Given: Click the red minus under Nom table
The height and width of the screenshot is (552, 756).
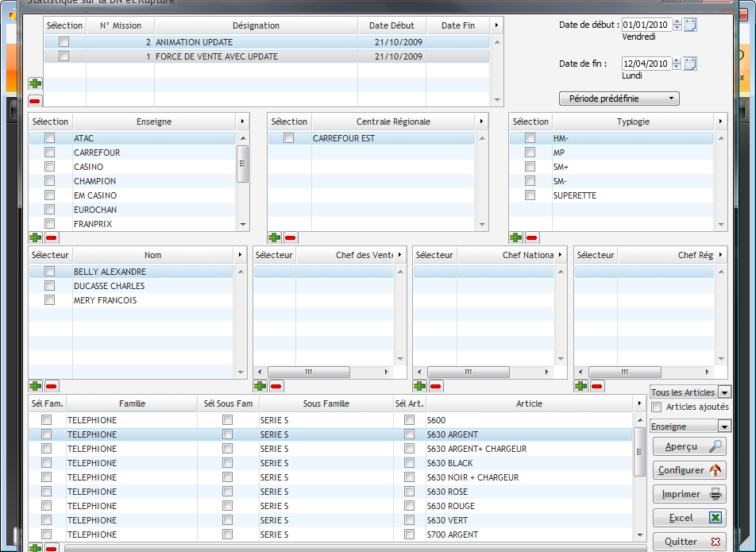Looking at the screenshot, I should (52, 386).
